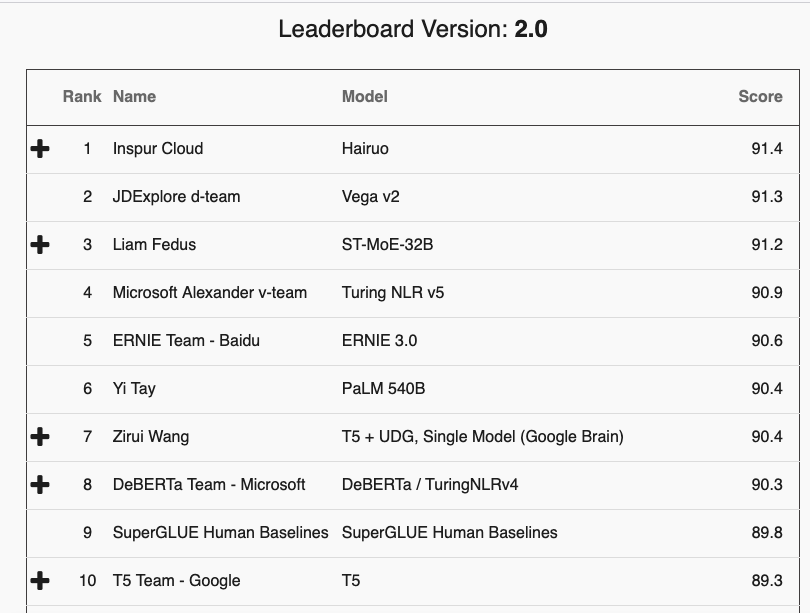
Task: Click the Leaderboard Version 2.0 heading
Action: (x=405, y=31)
